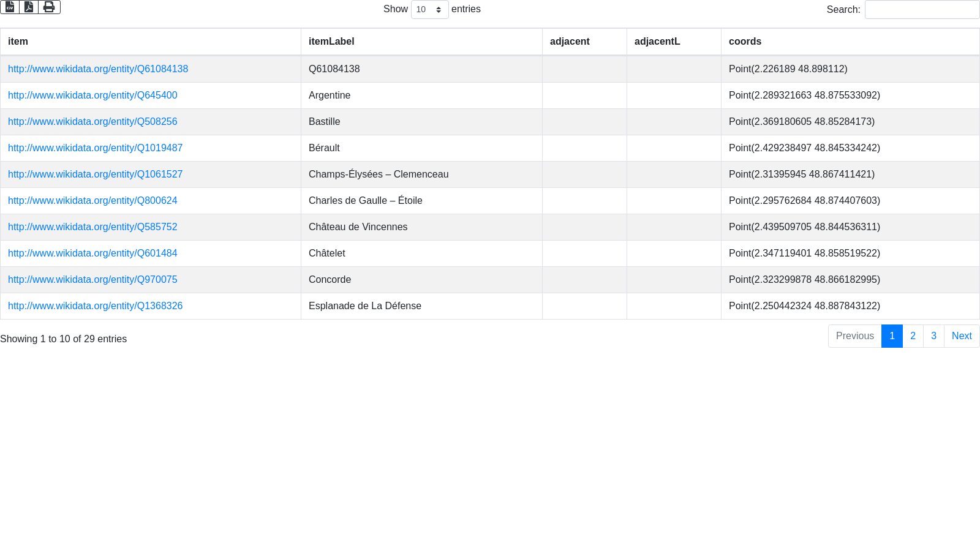Open Wikidata link Q645400 for Argentine
980x551 pixels.
[x=92, y=96]
